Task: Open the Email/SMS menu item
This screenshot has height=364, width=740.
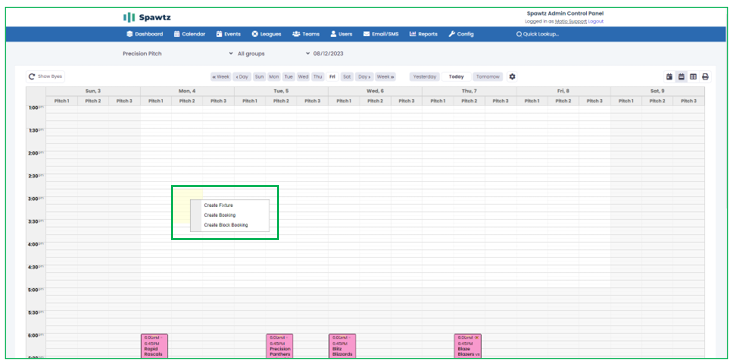Action: click(x=381, y=34)
